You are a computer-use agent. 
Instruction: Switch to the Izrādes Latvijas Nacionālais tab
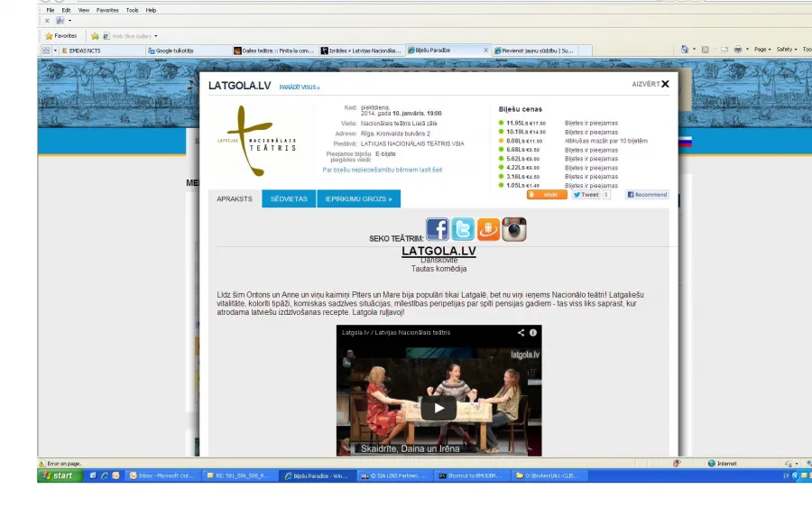coord(361,51)
